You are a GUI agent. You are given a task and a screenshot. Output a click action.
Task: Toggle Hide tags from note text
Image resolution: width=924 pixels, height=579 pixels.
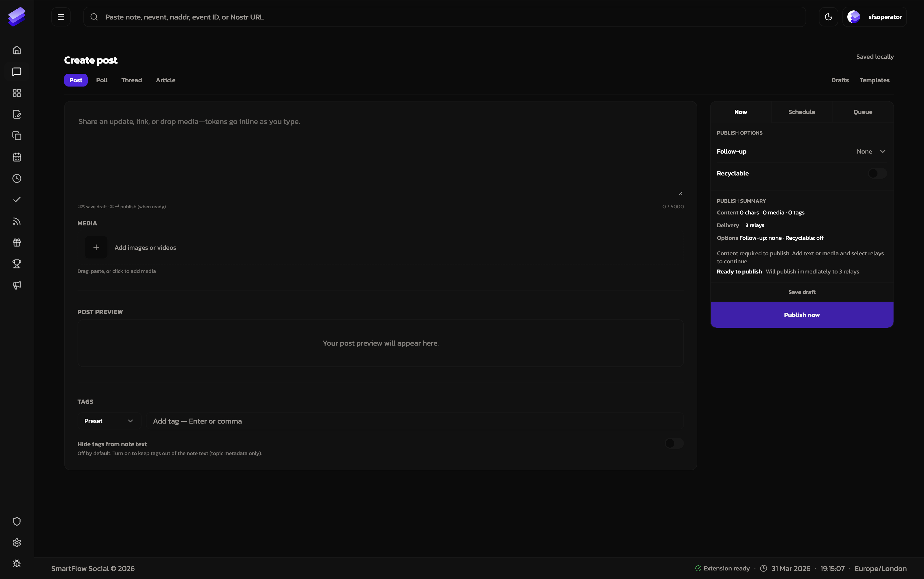[674, 443]
